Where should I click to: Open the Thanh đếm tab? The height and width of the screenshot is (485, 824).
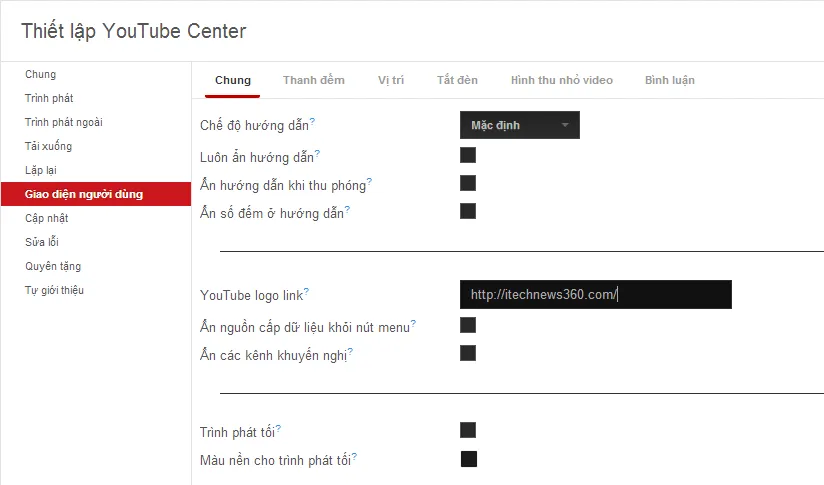click(x=314, y=80)
